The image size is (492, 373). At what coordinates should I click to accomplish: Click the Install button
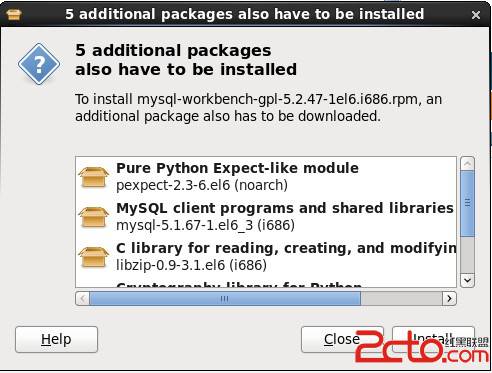[x=433, y=339]
